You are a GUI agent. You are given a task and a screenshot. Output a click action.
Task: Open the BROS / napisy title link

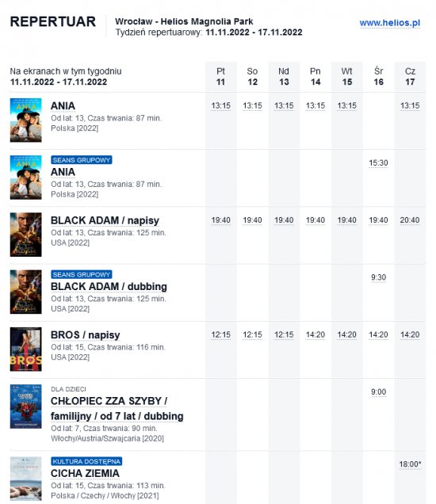coord(85,335)
